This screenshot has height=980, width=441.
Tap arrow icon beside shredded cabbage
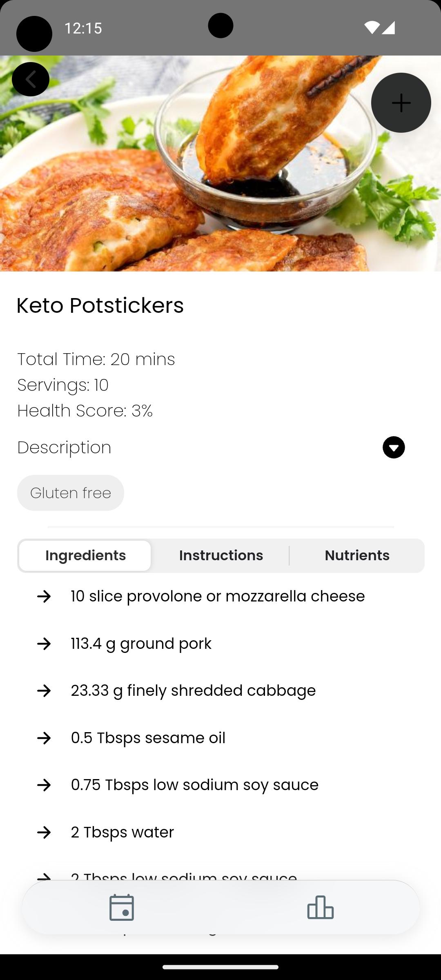click(x=44, y=691)
